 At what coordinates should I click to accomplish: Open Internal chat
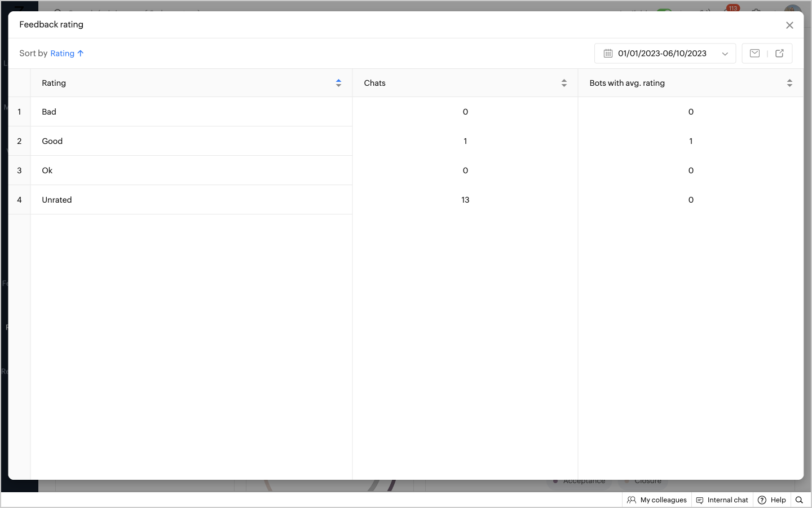722,500
